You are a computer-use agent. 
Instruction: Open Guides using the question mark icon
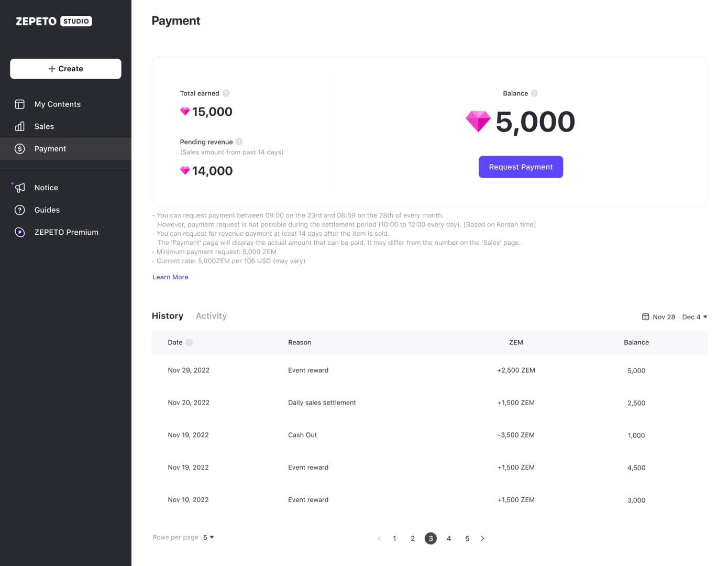(19, 210)
